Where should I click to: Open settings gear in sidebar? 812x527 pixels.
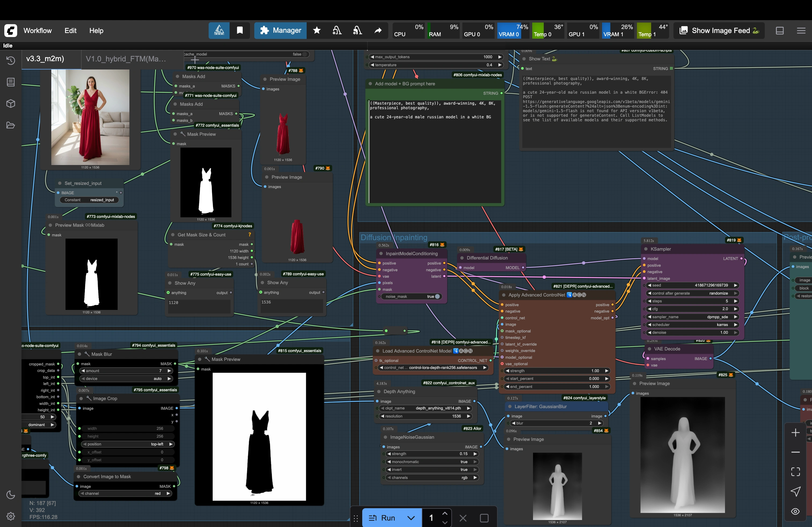coord(10,516)
